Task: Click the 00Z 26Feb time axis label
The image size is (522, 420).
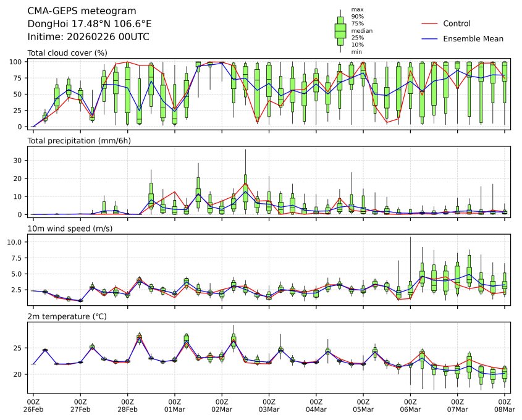Action: 33,405
